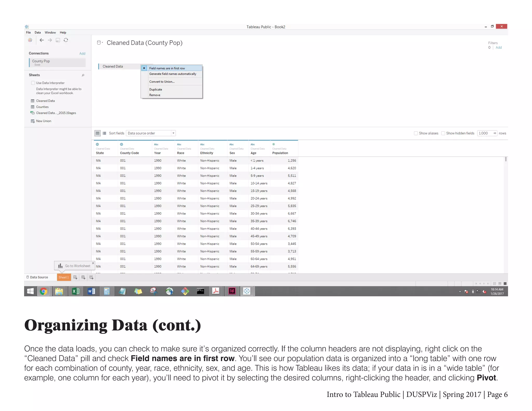
Task: Open the sheets search magnifier
Action: tap(83, 75)
